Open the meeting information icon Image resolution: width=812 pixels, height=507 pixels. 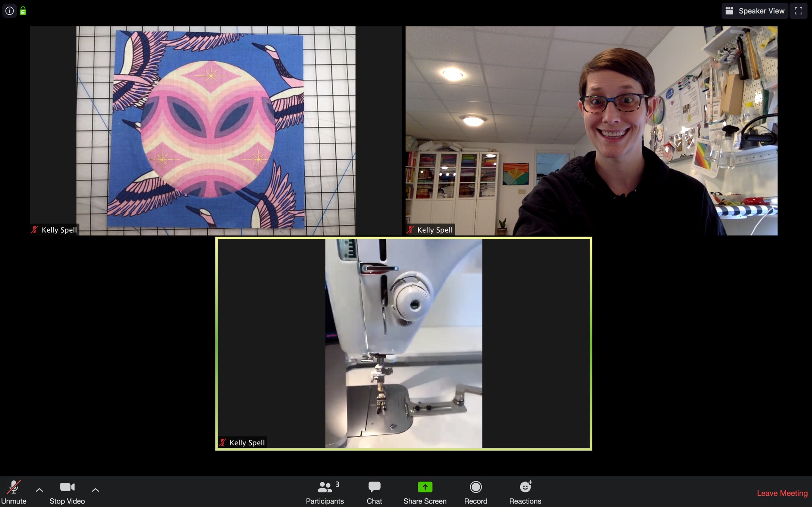(x=10, y=11)
